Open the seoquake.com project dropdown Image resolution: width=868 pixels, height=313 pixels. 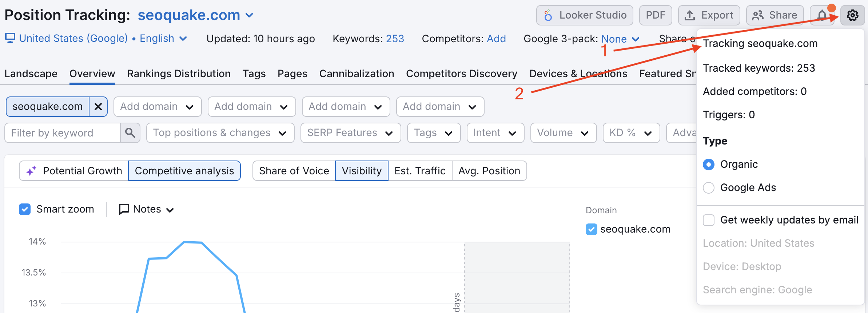195,15
